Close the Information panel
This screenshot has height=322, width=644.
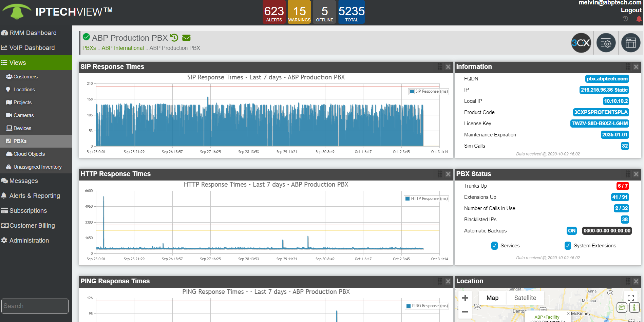[x=636, y=67]
